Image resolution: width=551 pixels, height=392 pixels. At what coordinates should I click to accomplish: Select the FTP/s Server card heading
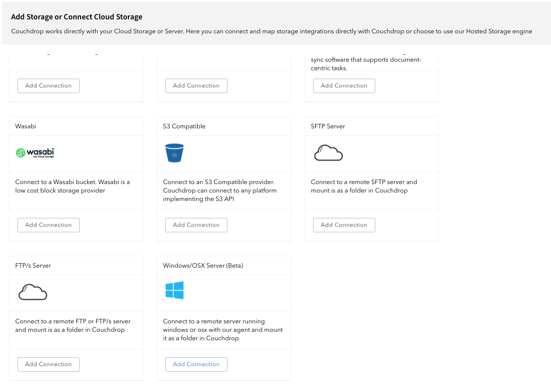coord(33,266)
